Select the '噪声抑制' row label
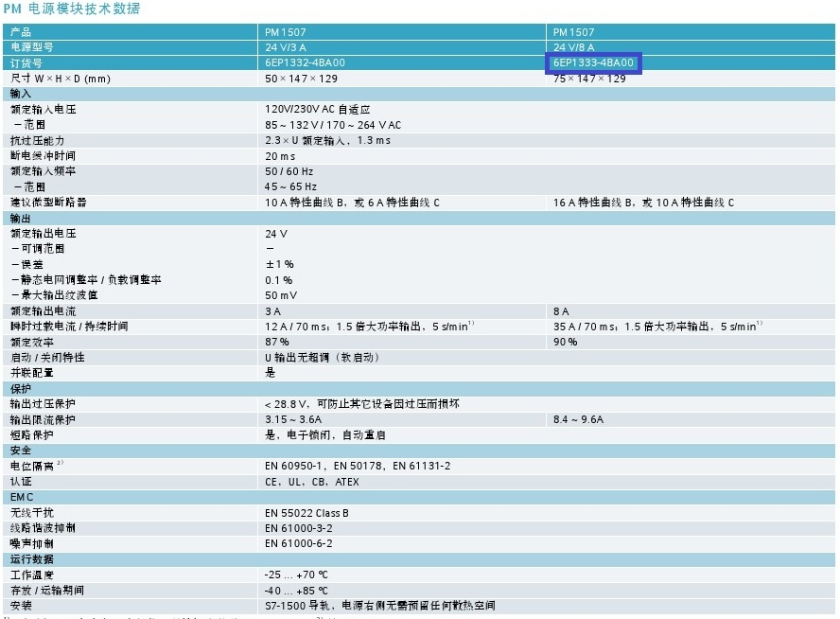The width and height of the screenshot is (840, 619). (31, 544)
